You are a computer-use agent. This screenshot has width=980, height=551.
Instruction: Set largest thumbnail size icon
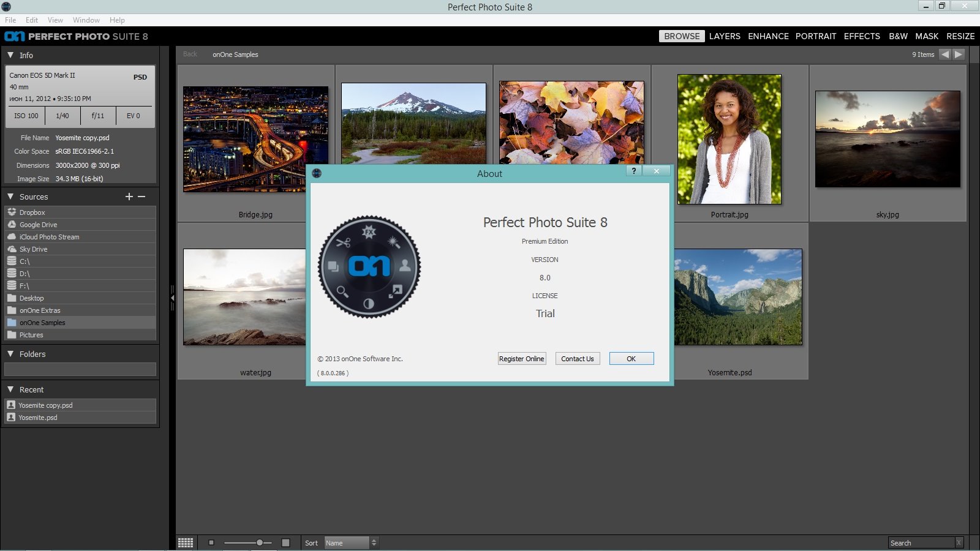click(x=285, y=542)
